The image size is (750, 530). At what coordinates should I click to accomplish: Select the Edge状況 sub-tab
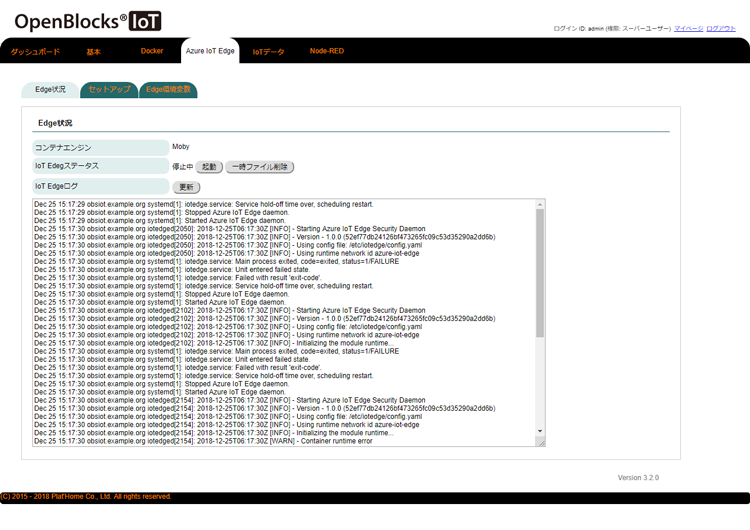pyautogui.click(x=50, y=89)
